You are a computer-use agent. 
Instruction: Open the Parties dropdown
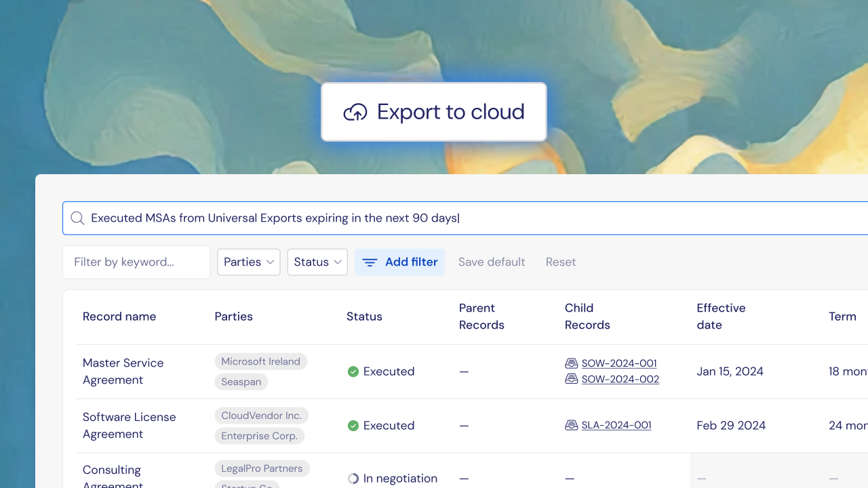coord(249,262)
